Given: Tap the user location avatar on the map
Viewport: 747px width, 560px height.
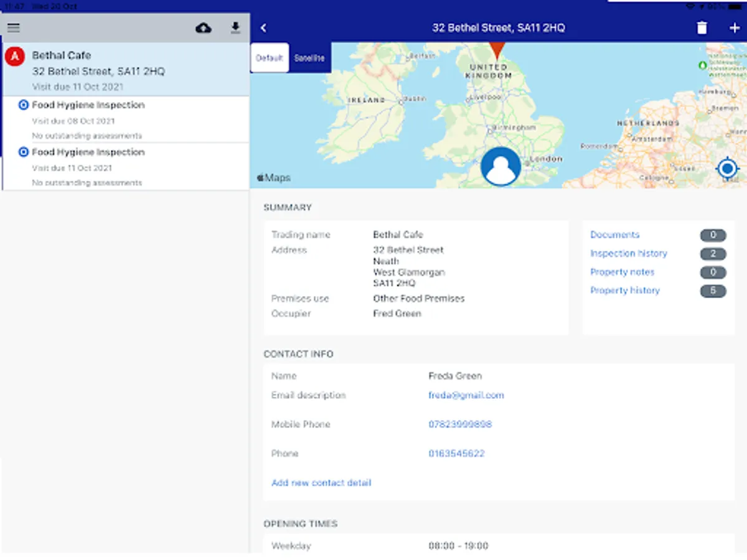Looking at the screenshot, I should (x=500, y=167).
